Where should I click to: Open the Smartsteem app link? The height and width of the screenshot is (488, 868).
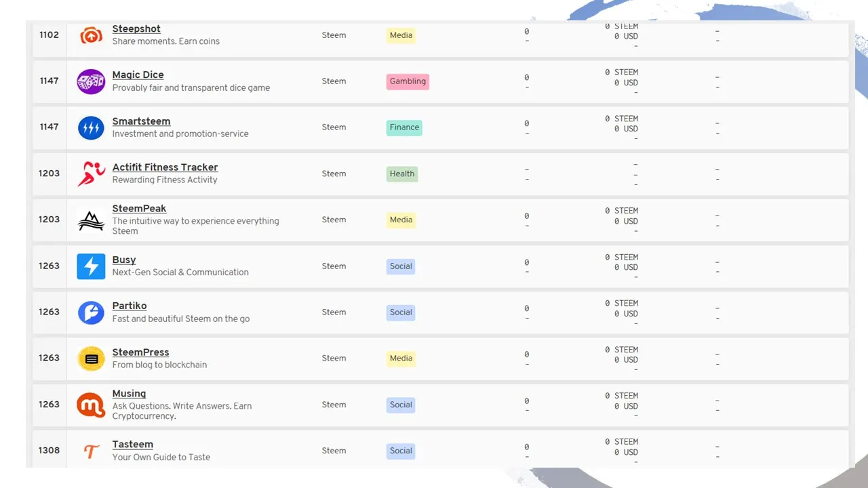click(141, 121)
